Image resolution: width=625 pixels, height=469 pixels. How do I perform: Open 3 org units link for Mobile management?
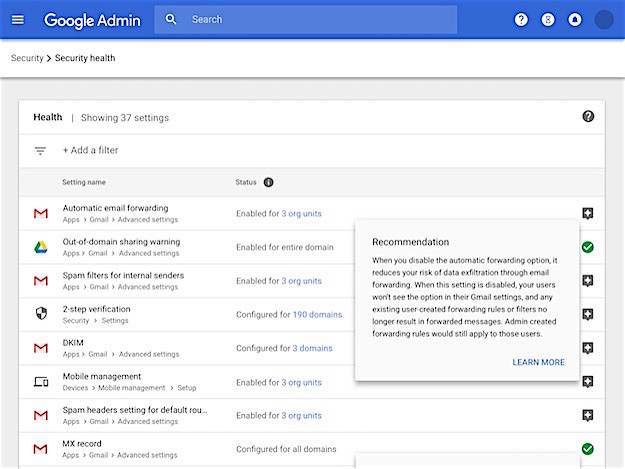pyautogui.click(x=301, y=383)
